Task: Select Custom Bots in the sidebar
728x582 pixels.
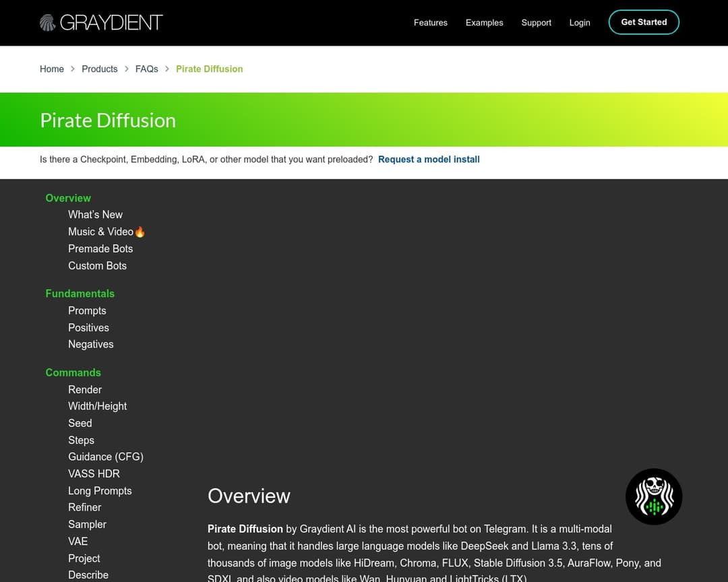Action: (97, 265)
